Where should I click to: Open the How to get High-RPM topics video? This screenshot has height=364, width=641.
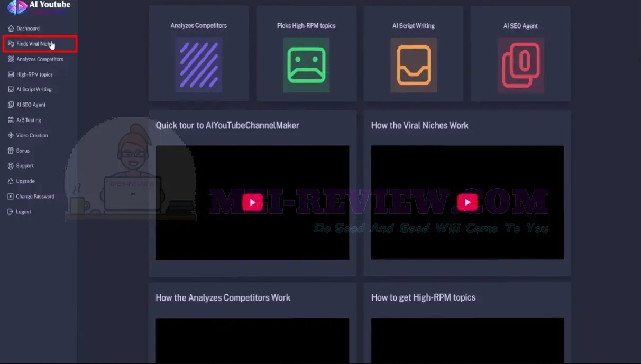(468, 341)
